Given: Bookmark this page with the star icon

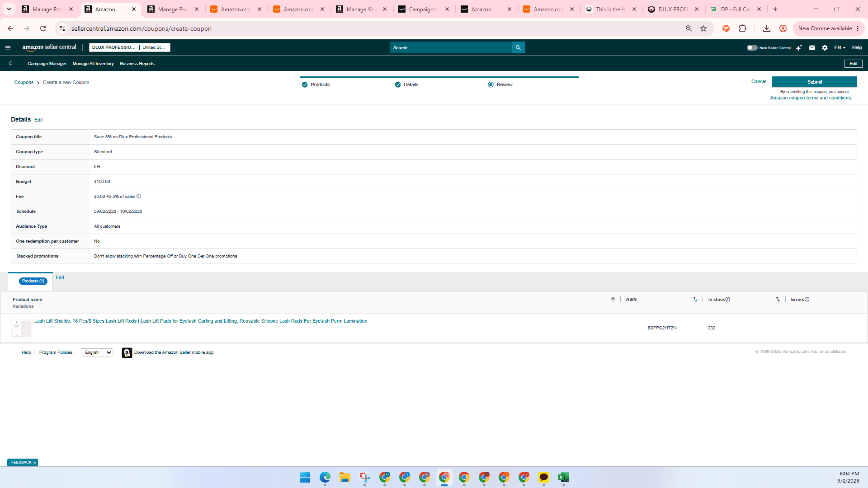Looking at the screenshot, I should point(703,28).
